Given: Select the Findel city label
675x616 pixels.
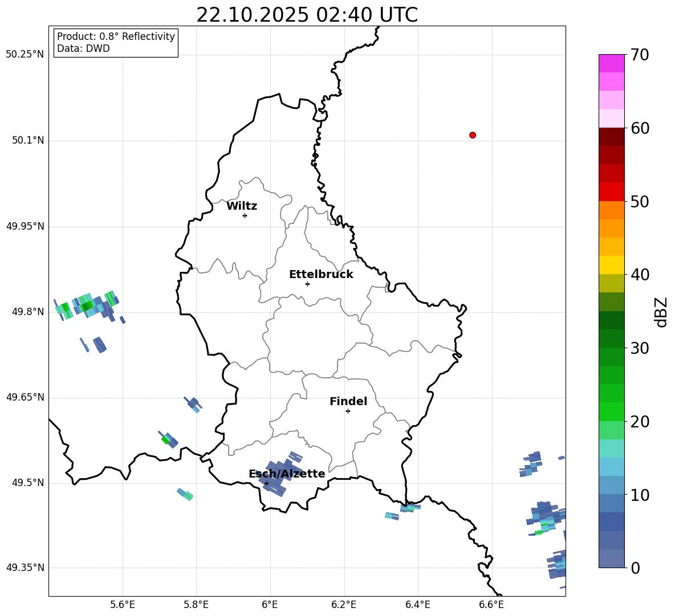Looking at the screenshot, I should click(348, 401).
